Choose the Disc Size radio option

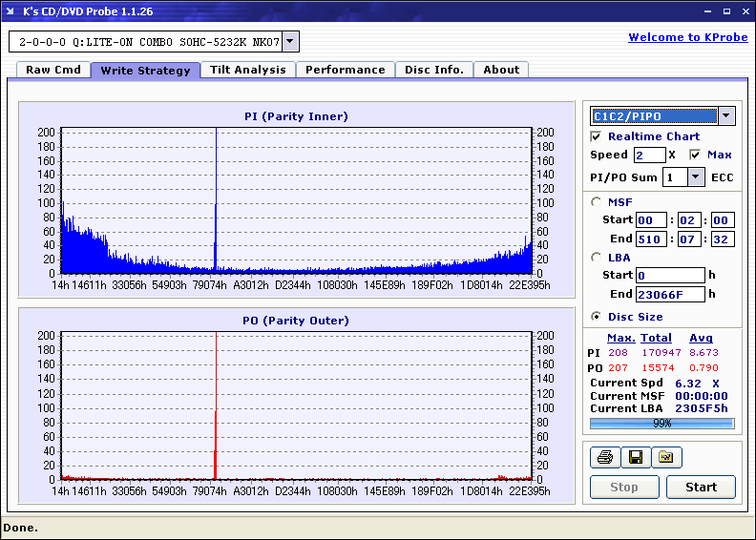[597, 317]
